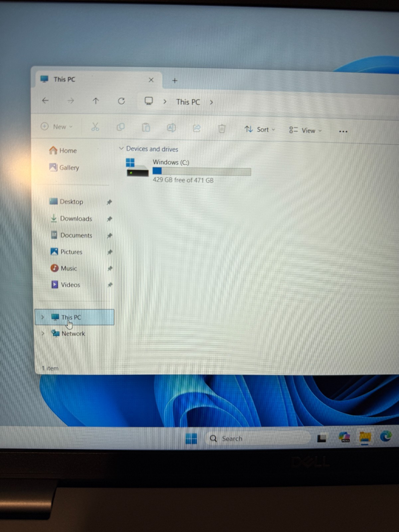Open the See more three-dots menu

coord(343,132)
